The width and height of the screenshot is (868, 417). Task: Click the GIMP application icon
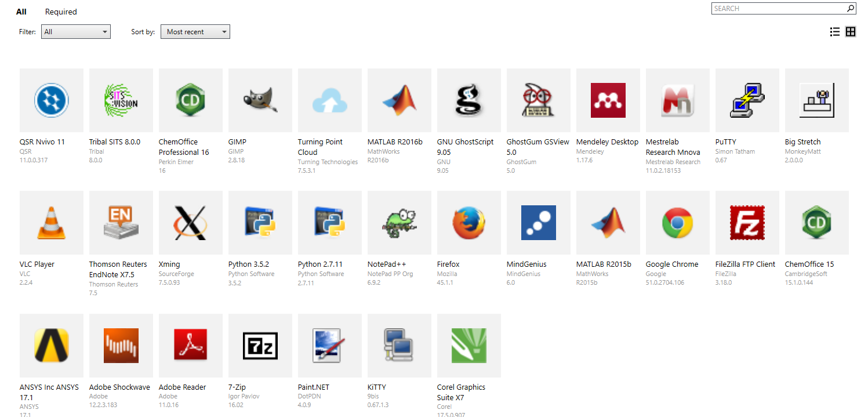pyautogui.click(x=260, y=100)
